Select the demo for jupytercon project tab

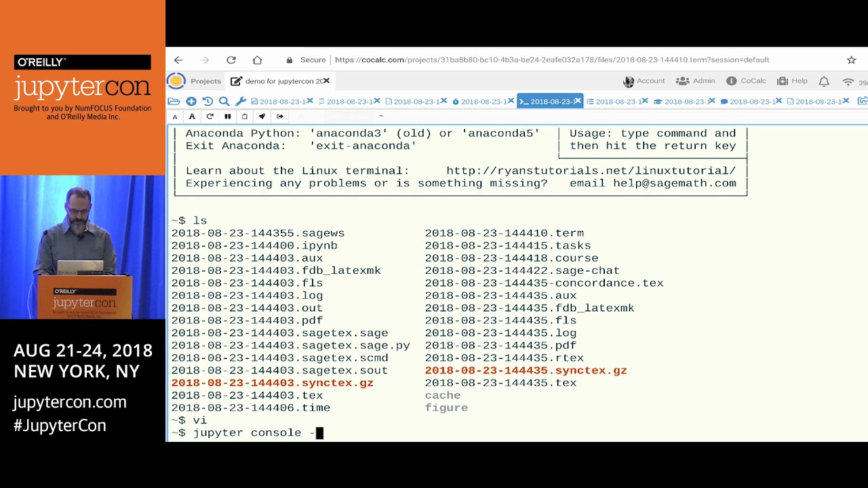[278, 81]
